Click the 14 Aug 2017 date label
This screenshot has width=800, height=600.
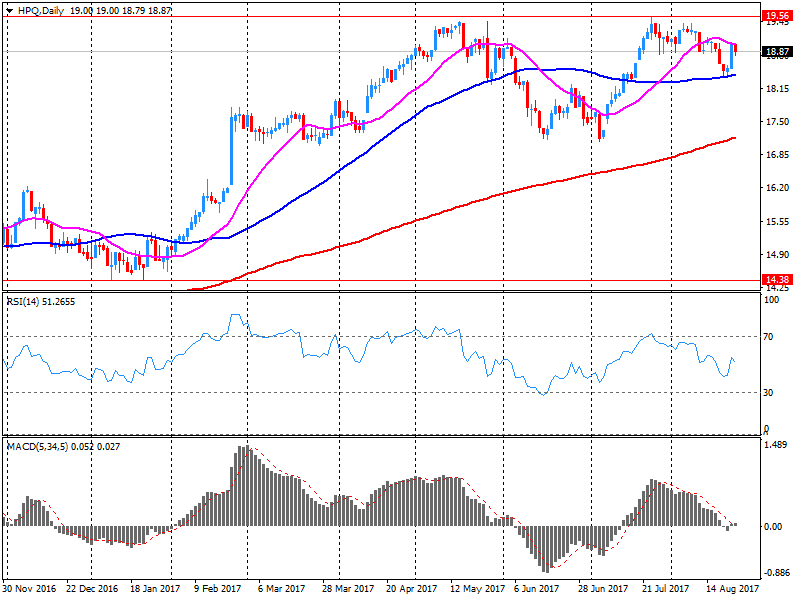coord(732,588)
